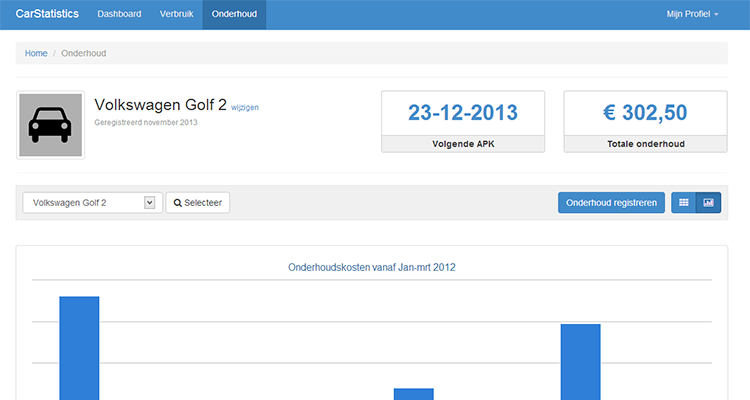The image size is (750, 400).
Task: Click the tallest leftmost chart bar
Action: (79, 348)
